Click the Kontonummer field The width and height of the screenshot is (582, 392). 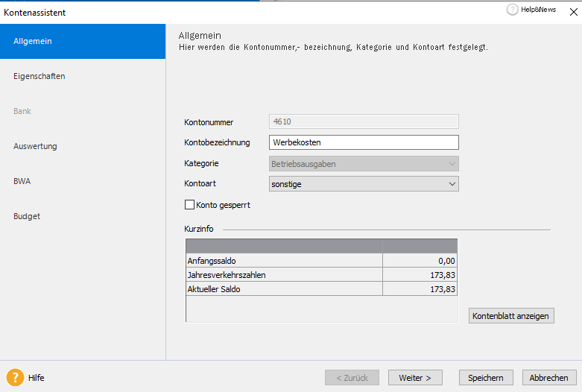point(364,121)
